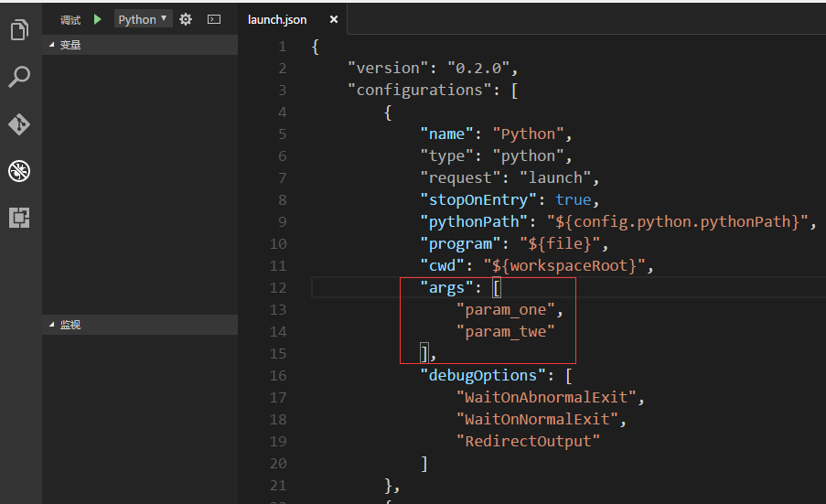Screen dimensions: 826x504
Task: Start debugging with green play button
Action: point(98,19)
